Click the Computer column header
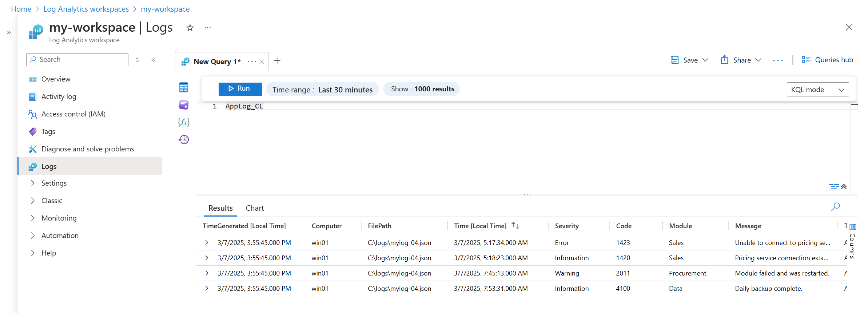 click(327, 226)
